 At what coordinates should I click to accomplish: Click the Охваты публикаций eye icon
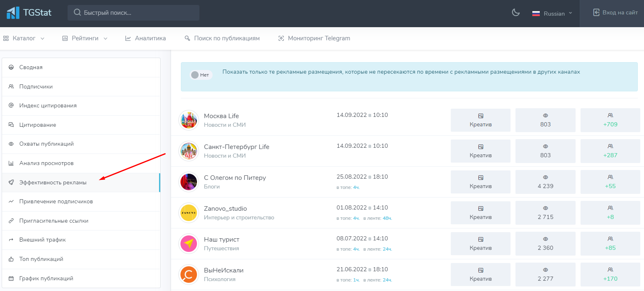pos(11,144)
